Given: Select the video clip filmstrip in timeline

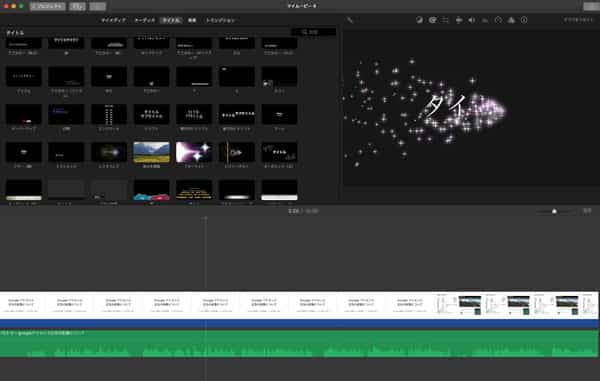Looking at the screenshot, I should click(299, 305).
